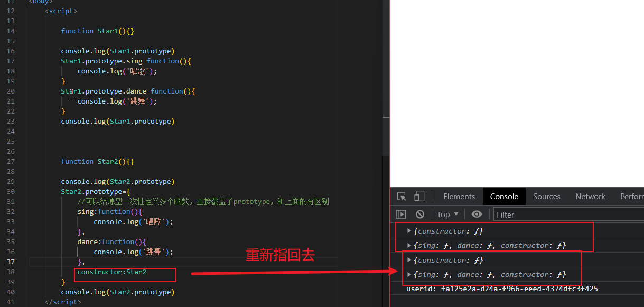The height and width of the screenshot is (307, 644).
Task: Open the Sources tab
Action: coord(546,197)
